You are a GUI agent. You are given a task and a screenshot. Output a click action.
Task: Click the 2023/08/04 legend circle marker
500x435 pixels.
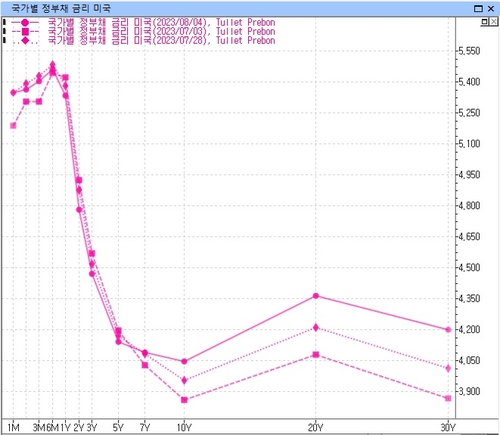[x=25, y=23]
